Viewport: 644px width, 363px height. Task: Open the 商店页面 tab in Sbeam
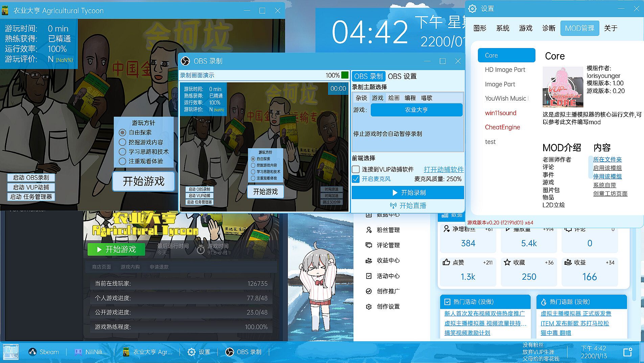[x=101, y=267]
